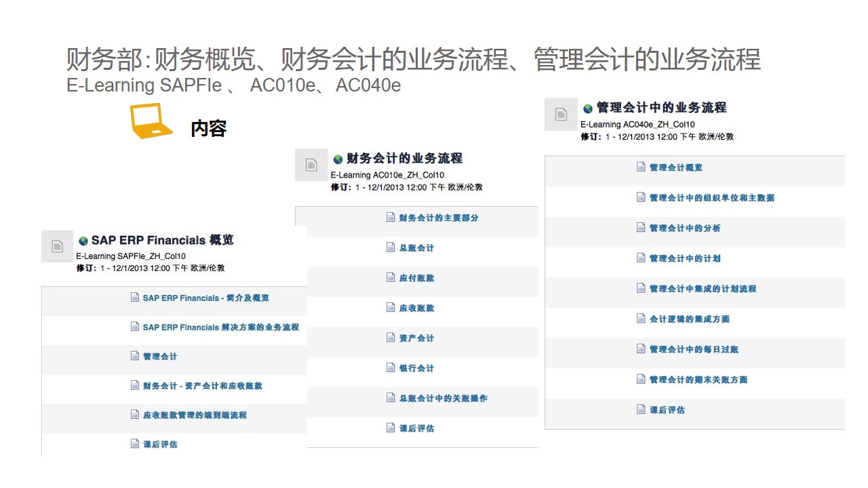Viewport: 868px width, 488px height.
Task: Open the 管理会计中的计划 link
Action: click(685, 258)
